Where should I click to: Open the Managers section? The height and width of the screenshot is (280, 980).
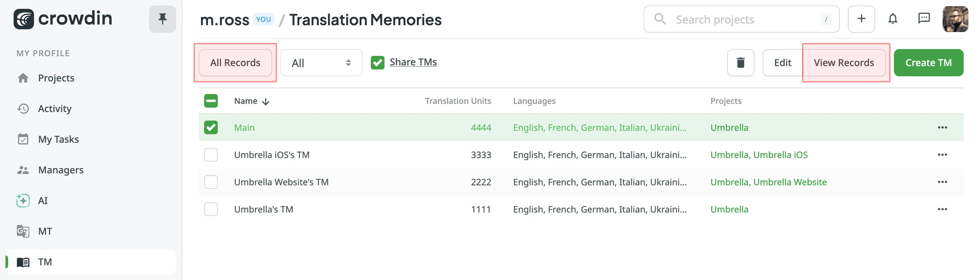(x=61, y=170)
